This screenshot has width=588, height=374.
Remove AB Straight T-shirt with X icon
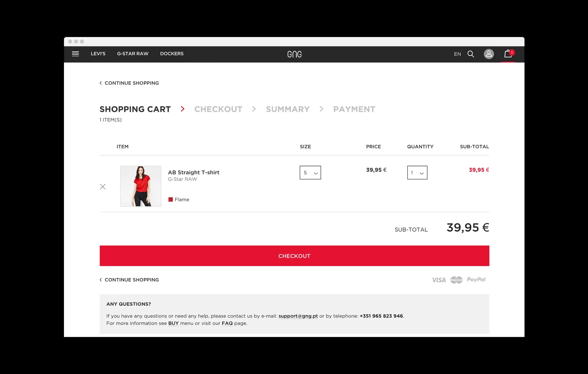click(103, 186)
